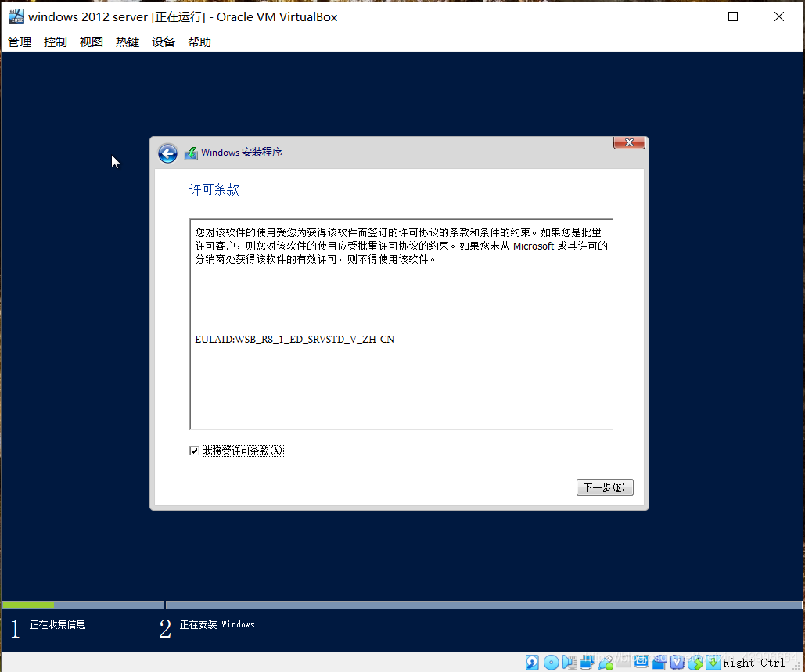Click the VirtualBox window title icon

tap(16, 16)
